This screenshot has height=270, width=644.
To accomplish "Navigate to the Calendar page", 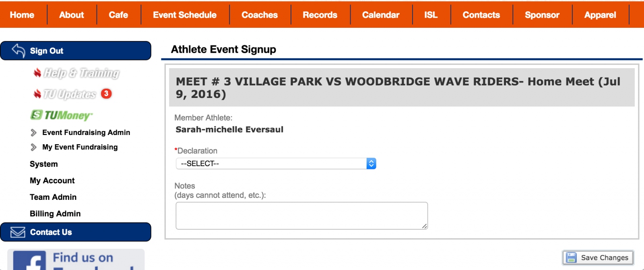I will pyautogui.click(x=381, y=15).
